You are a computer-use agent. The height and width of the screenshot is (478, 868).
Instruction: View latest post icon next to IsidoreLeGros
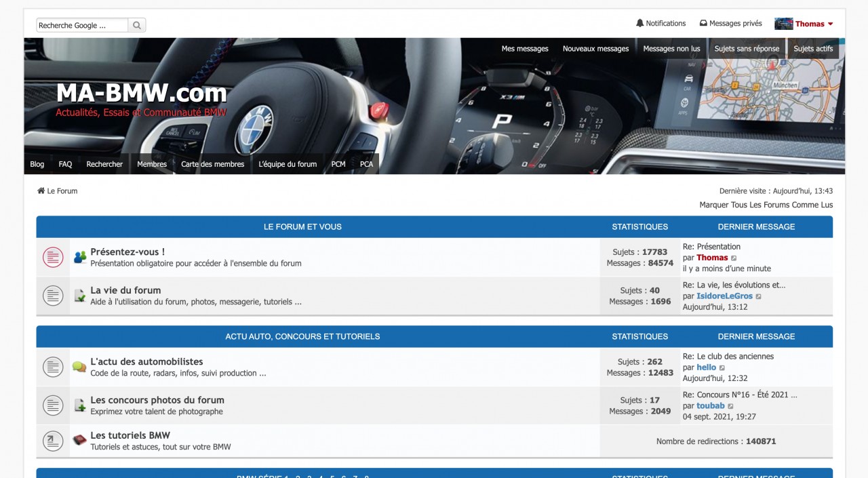pyautogui.click(x=759, y=296)
